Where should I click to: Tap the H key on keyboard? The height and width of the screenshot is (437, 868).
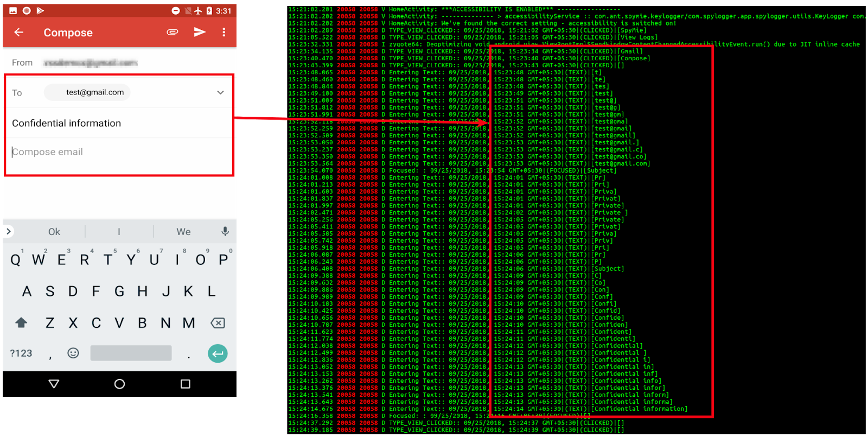(143, 292)
